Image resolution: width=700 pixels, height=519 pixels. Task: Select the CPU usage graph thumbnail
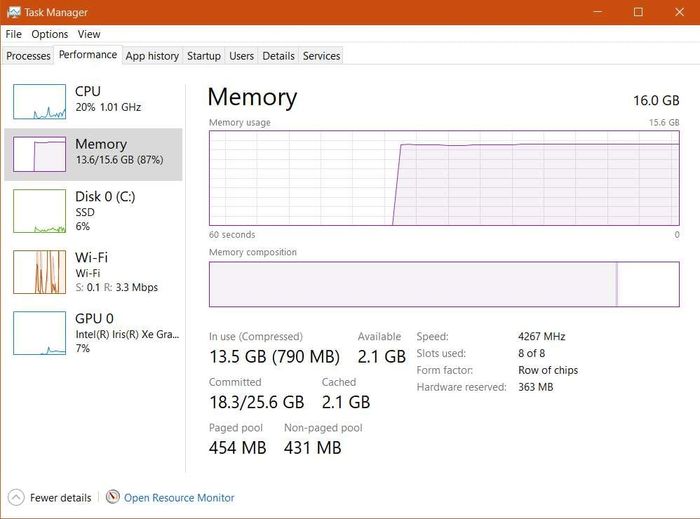[39, 102]
